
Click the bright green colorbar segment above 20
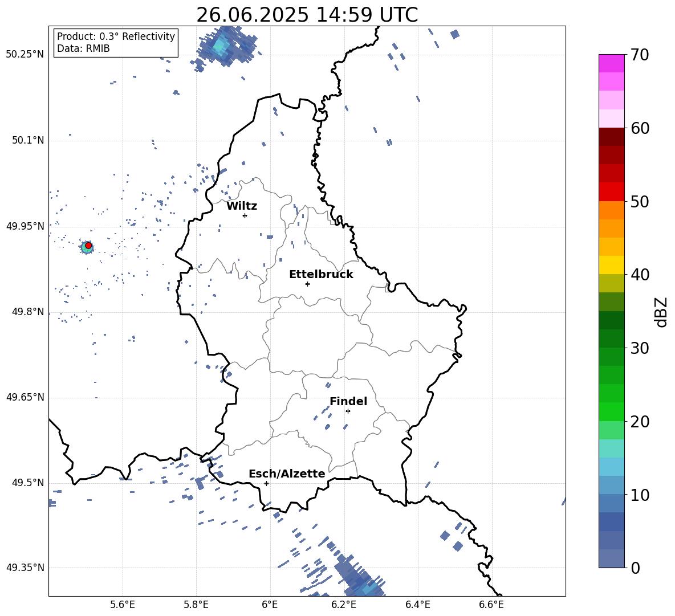[611, 411]
